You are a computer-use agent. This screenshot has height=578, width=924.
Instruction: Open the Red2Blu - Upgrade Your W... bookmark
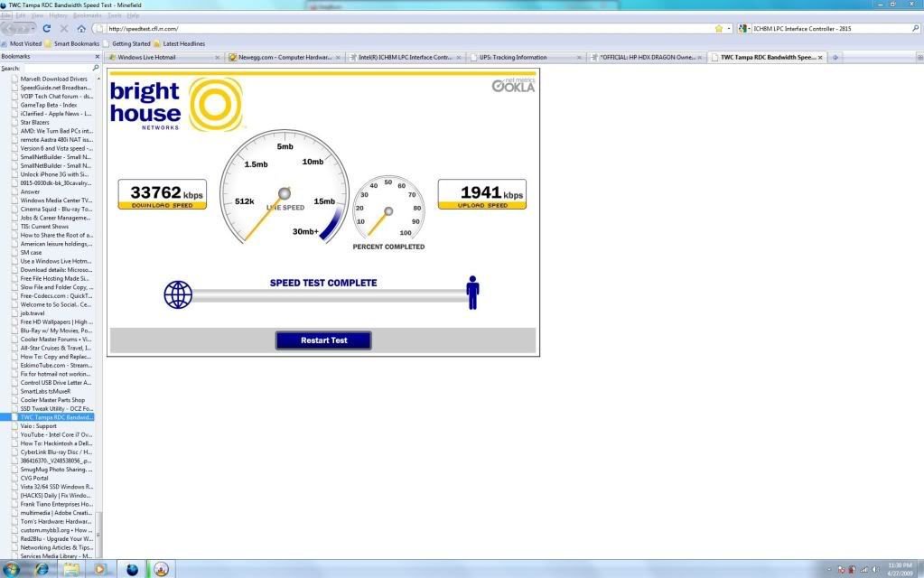click(x=53, y=539)
